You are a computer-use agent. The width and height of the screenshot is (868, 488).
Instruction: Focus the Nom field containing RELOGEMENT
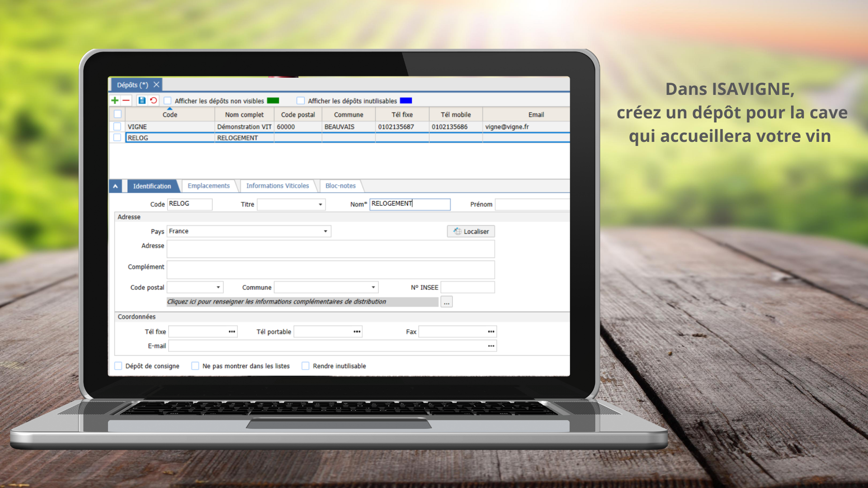click(x=410, y=204)
